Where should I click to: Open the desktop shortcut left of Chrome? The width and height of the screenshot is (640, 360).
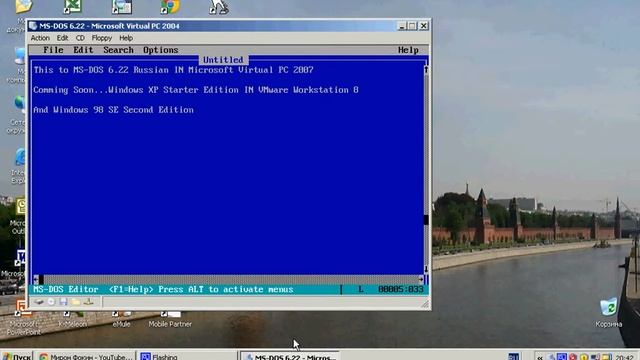[122, 6]
